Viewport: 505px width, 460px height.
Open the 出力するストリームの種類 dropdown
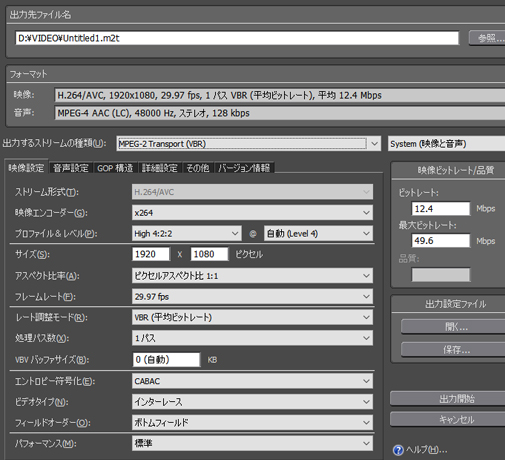[x=248, y=144]
